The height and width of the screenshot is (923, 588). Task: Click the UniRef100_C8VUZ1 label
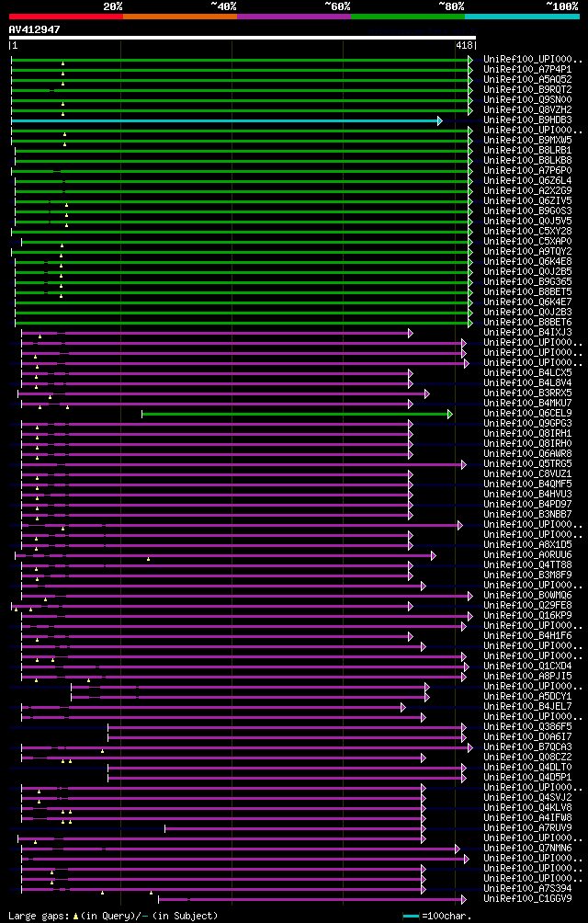tap(527, 473)
